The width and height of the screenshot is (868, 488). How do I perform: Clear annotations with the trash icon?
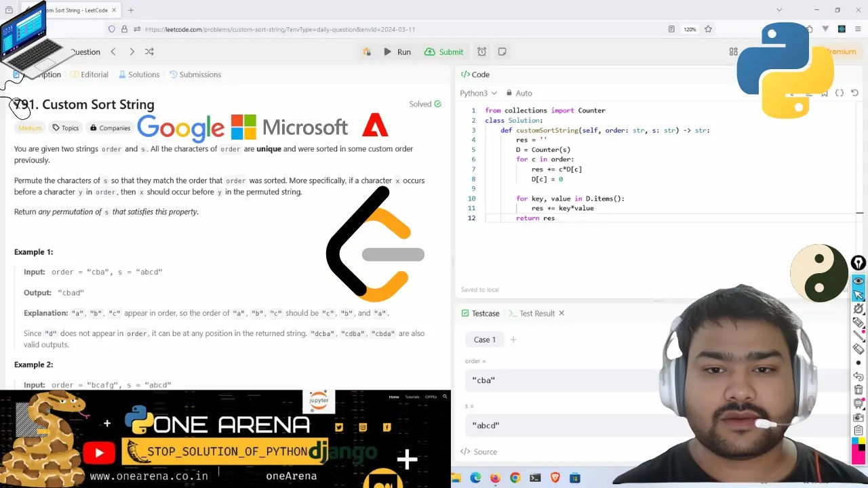coord(859,390)
